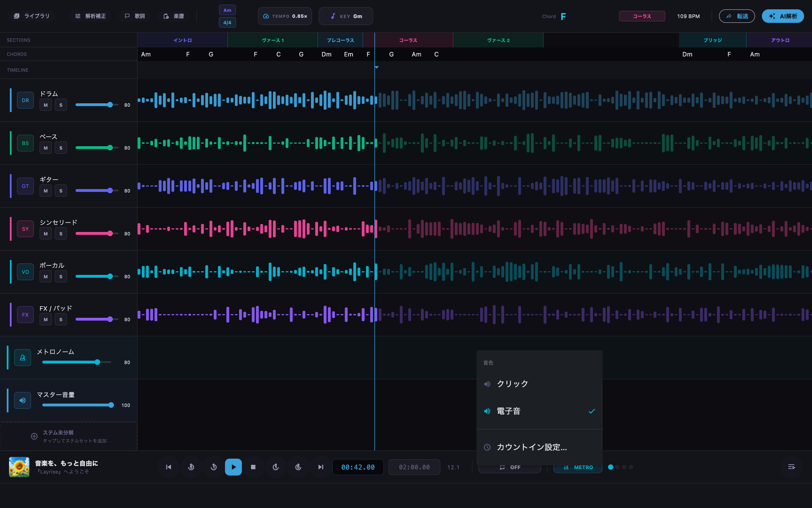Viewport: 812px width, 508px height.
Task: Solo the ベース track
Action: tap(61, 148)
